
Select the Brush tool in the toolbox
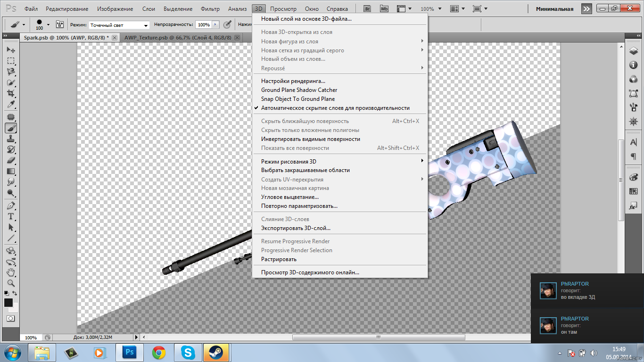point(11,128)
